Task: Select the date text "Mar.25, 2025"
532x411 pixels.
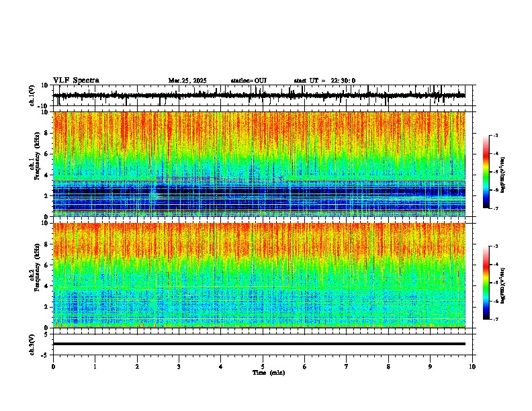Action: click(x=187, y=81)
